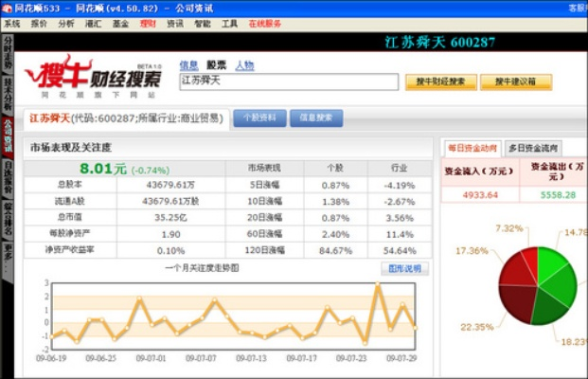588x379 pixels.
Task: Select the 每日资金动向 tab
Action: [471, 148]
